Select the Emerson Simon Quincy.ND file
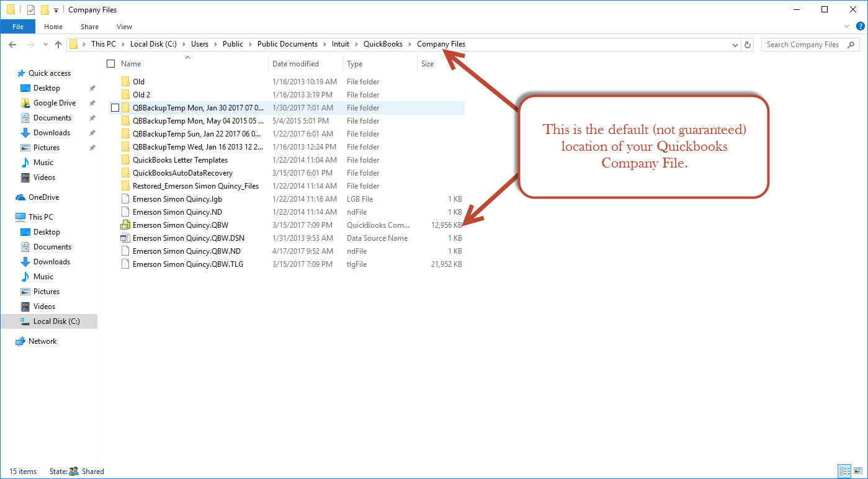The height and width of the screenshot is (479, 868). (x=177, y=212)
